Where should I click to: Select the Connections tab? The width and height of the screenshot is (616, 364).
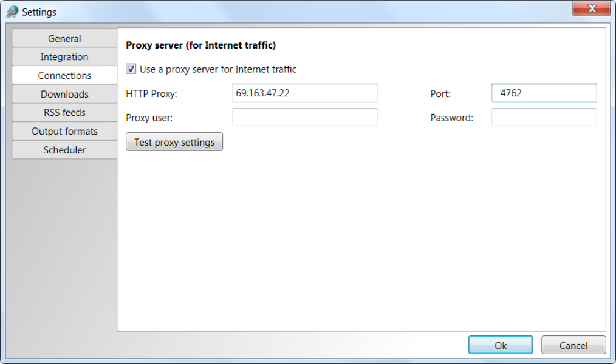(64, 75)
